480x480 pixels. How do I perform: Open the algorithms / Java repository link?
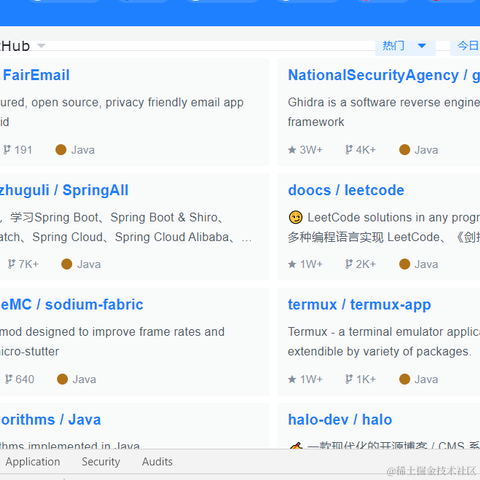click(50, 420)
